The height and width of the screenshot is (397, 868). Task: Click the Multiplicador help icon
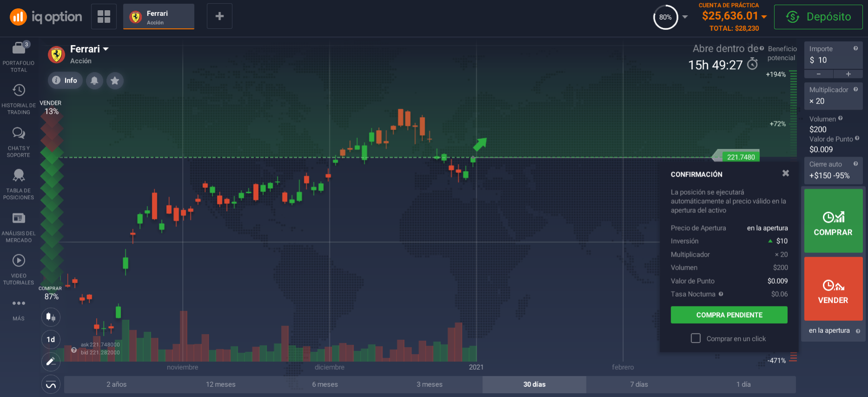point(855,89)
